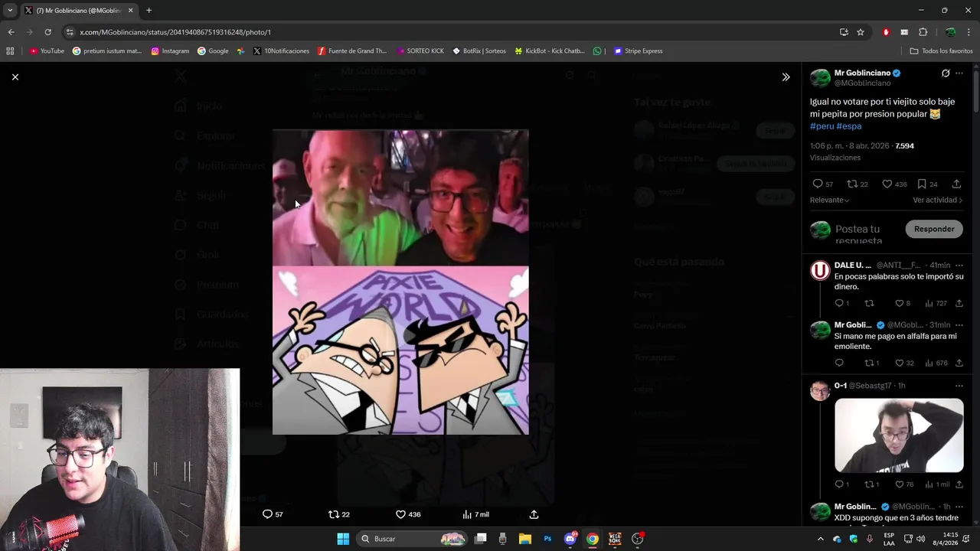This screenshot has height=551, width=980.
Task: Open the Chrome three-dot menu
Action: [969, 32]
